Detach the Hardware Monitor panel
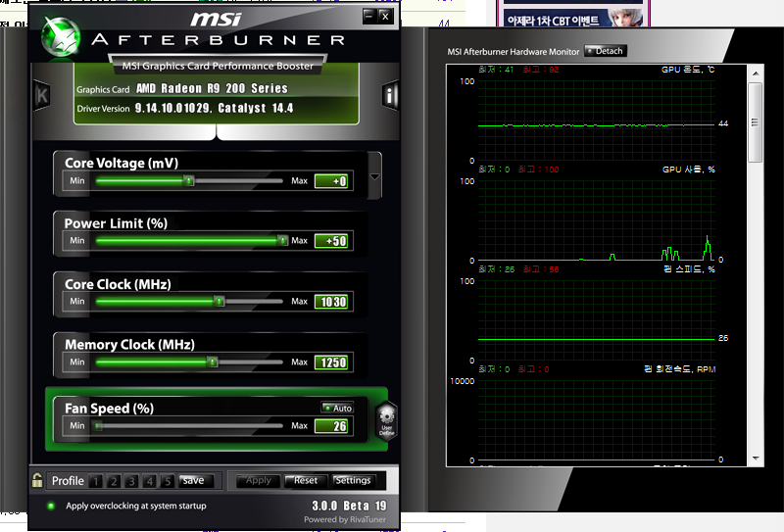Screen dimensions: 784x532 [605, 51]
